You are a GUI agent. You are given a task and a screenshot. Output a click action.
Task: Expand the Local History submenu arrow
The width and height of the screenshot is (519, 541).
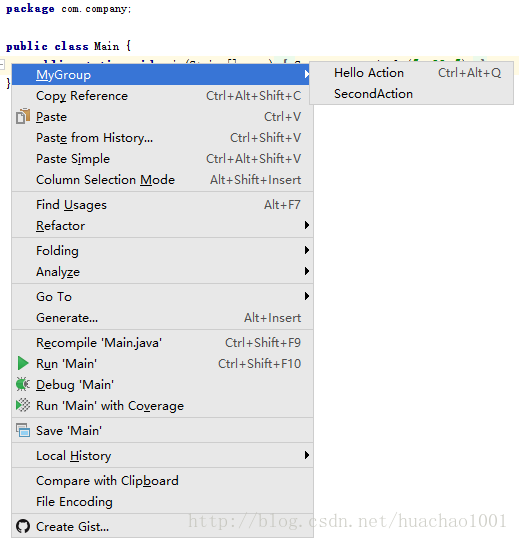coord(306,455)
